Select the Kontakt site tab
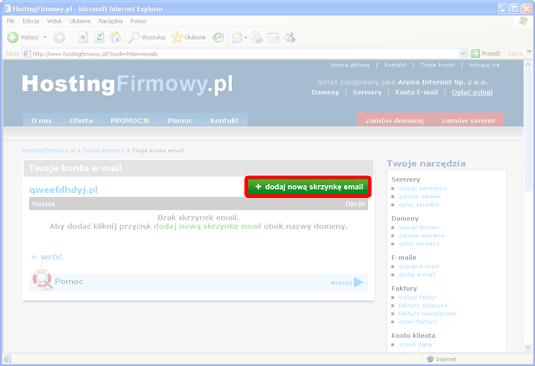This screenshot has height=366, width=535. pos(224,120)
